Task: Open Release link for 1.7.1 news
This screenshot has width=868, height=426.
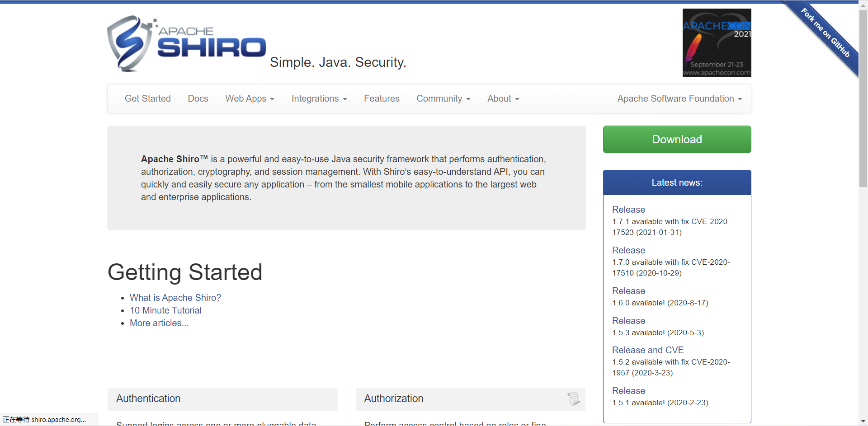Action: coord(628,210)
